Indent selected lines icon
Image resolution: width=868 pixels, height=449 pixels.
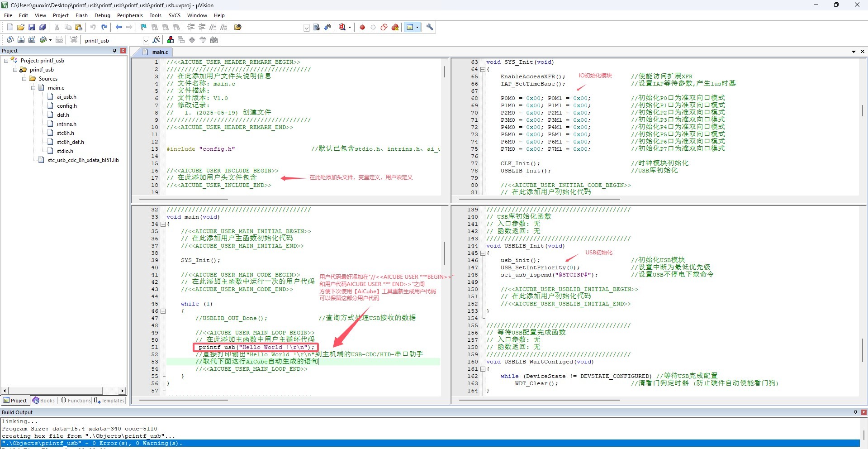pyautogui.click(x=191, y=27)
